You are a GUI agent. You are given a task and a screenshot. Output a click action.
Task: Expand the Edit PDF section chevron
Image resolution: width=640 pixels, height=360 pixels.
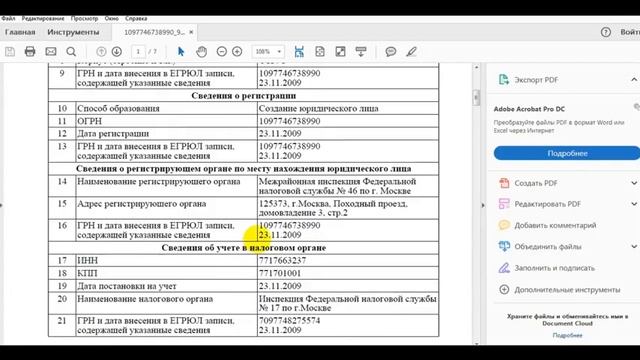tap(634, 204)
